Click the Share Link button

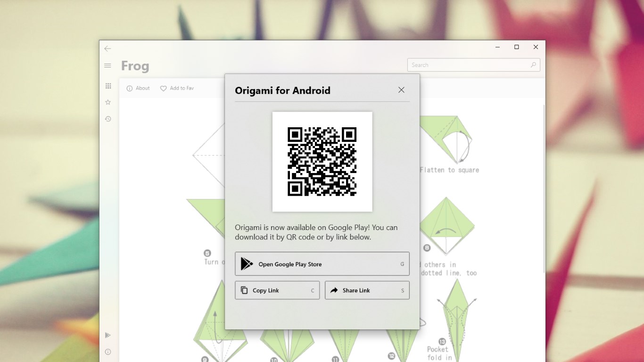point(367,290)
